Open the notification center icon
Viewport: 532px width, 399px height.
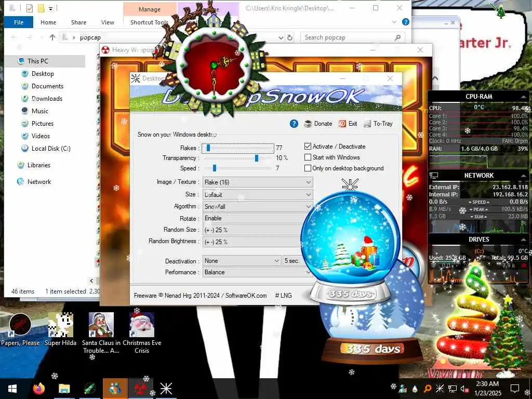[x=515, y=389]
